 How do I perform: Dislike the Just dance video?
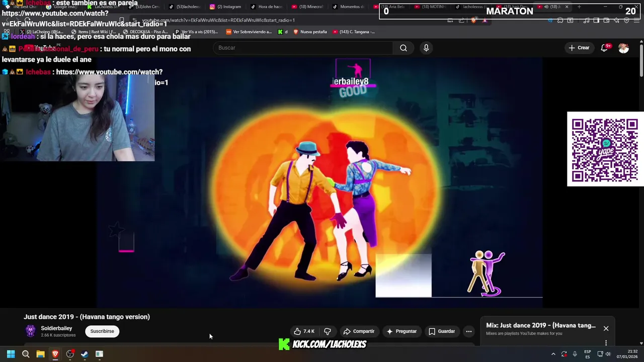(328, 331)
